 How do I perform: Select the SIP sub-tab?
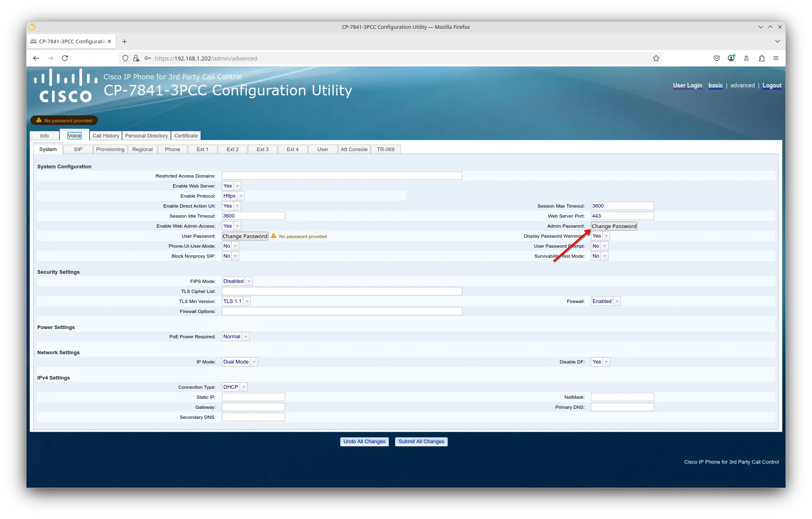click(x=78, y=149)
